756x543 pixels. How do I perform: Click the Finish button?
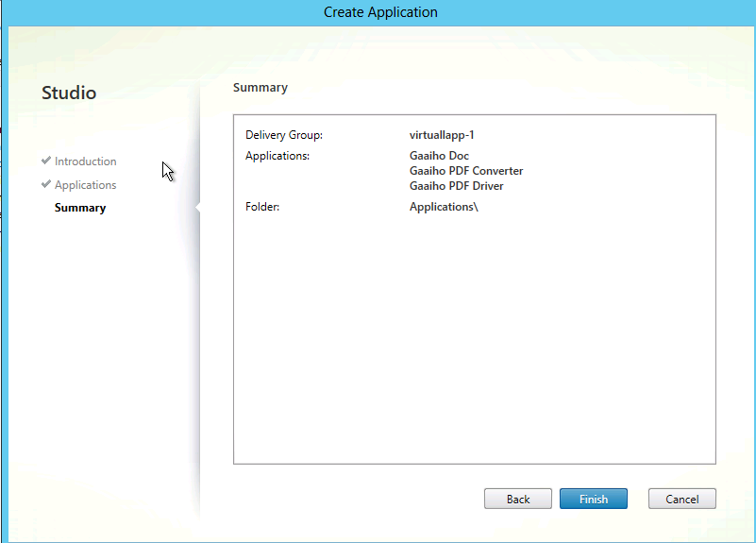(x=593, y=499)
